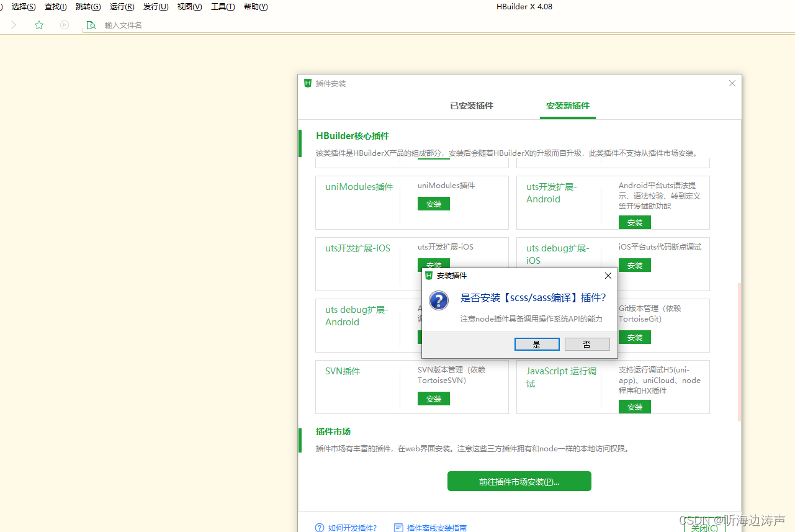Click the forward navigation arrow icon
Viewport: 795px width, 532px height.
(x=14, y=25)
